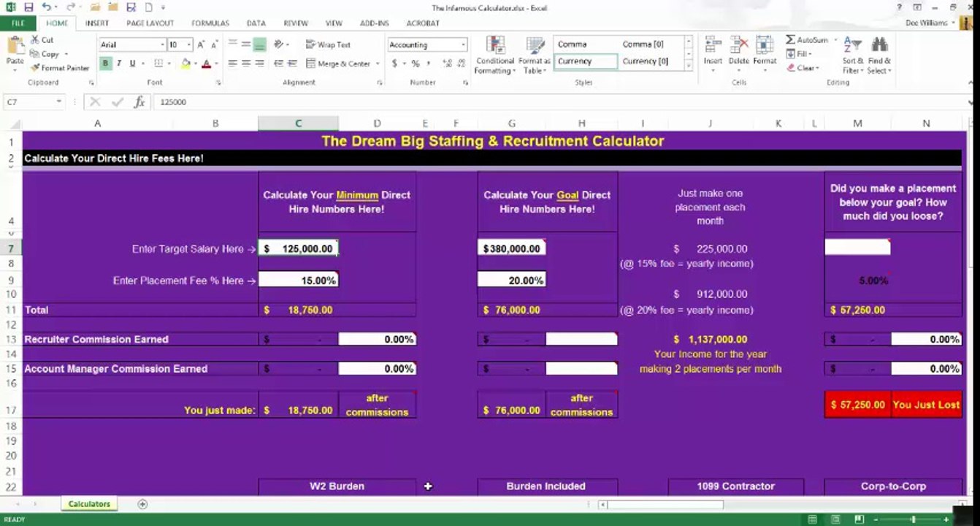The width and height of the screenshot is (980, 526).
Task: Click the Clear button in Editing group
Action: coord(803,68)
